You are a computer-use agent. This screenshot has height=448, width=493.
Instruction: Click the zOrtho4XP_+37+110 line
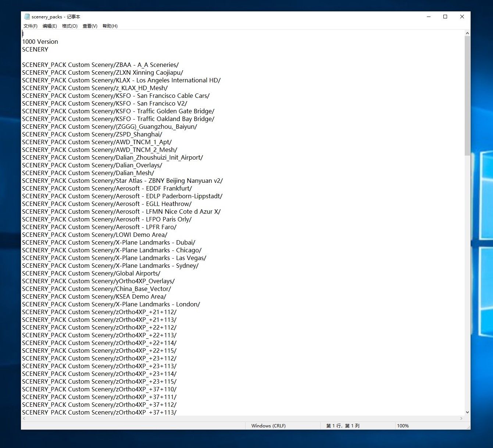click(x=99, y=389)
